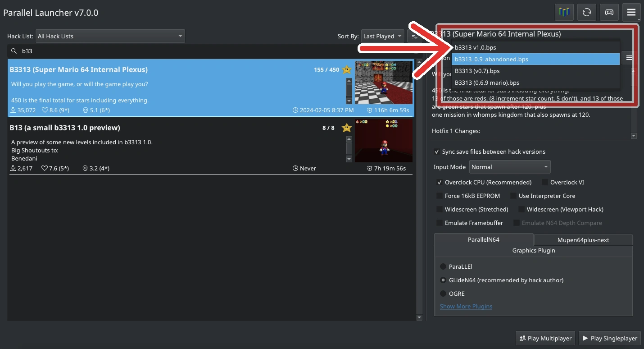Click the B3313 row description scroll-up arrow
644x349 pixels.
[349, 81]
